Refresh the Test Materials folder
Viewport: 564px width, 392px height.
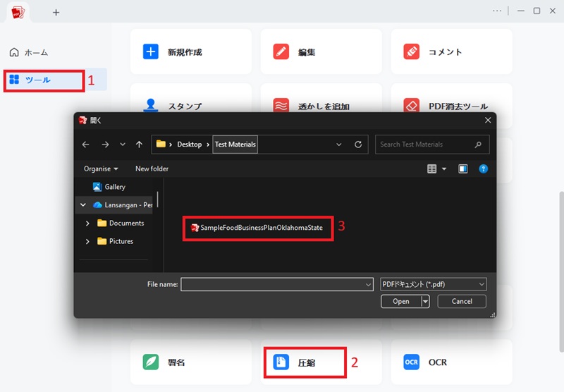[x=358, y=145]
